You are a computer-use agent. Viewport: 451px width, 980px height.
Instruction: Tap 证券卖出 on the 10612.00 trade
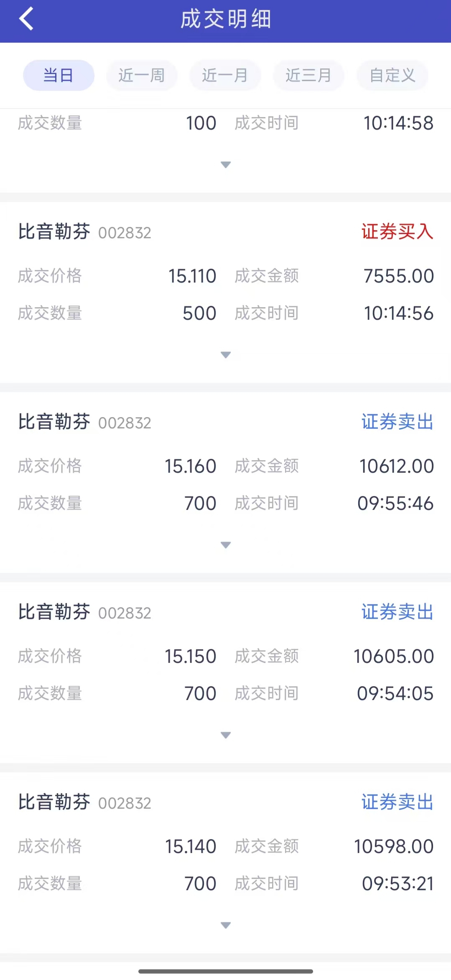(397, 422)
